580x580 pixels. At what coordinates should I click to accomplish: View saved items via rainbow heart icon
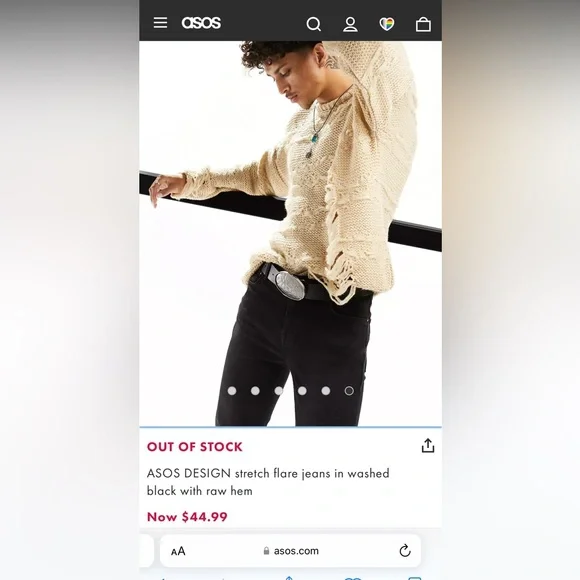(387, 24)
